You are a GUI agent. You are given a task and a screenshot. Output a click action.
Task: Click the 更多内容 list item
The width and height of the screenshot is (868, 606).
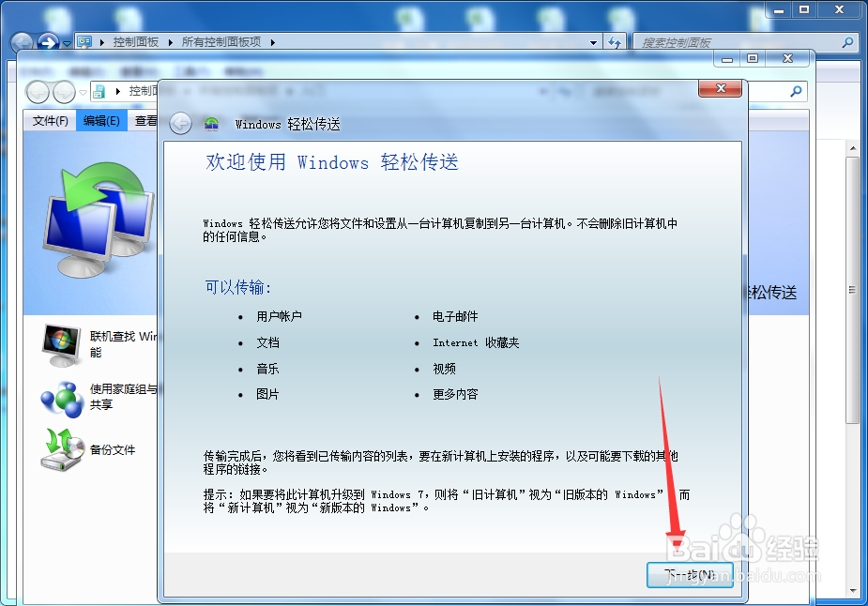click(455, 394)
